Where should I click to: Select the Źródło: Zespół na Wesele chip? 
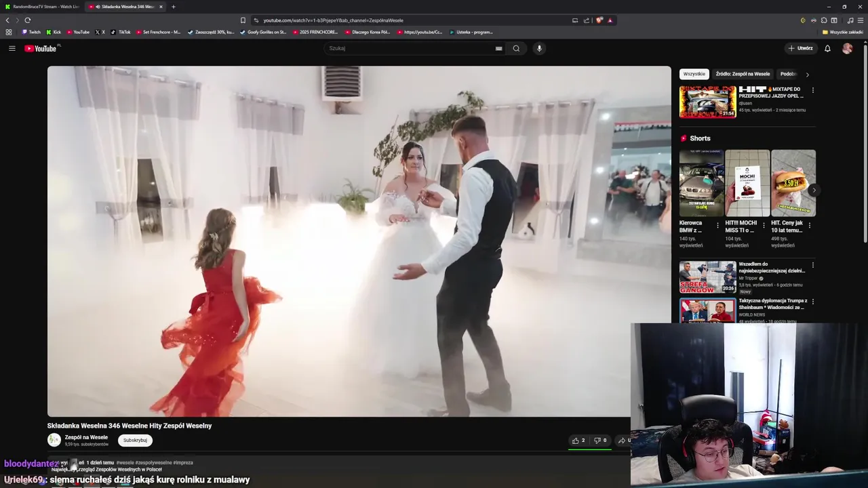743,74
